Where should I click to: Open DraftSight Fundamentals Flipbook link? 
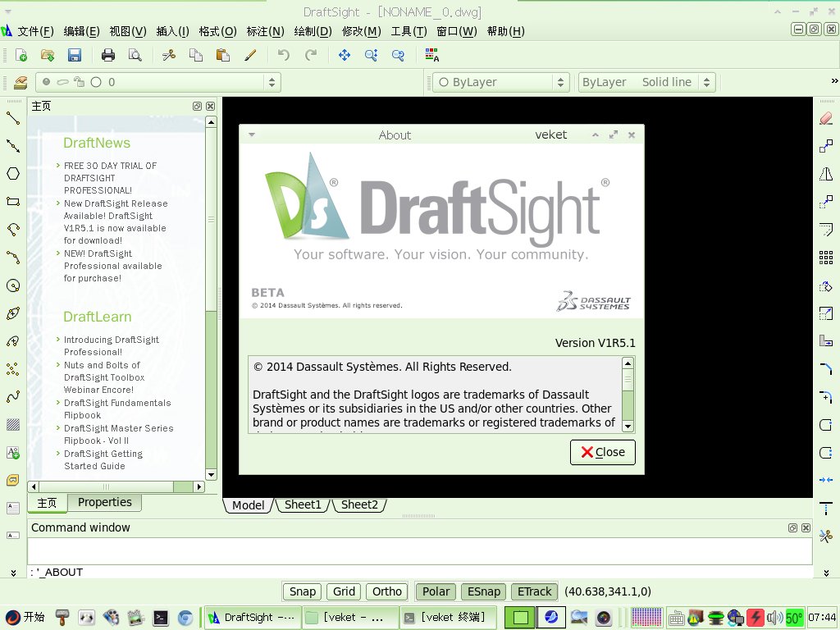coord(116,409)
